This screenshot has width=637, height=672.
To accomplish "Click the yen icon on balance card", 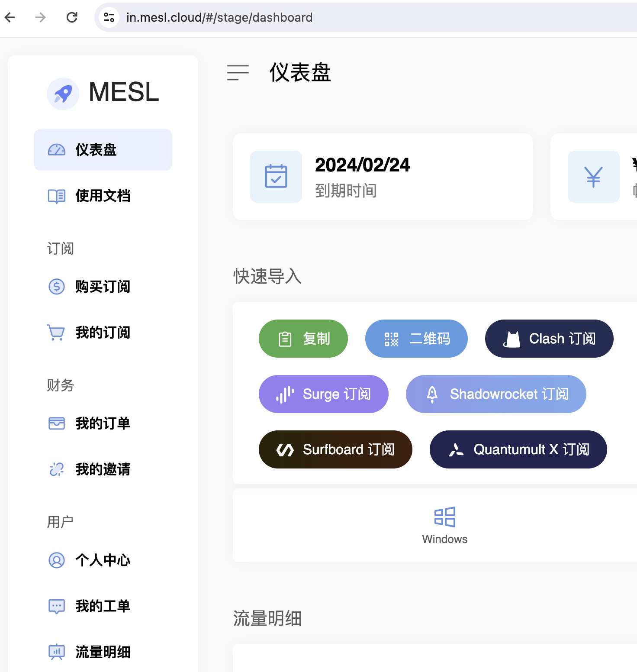I will 594,177.
